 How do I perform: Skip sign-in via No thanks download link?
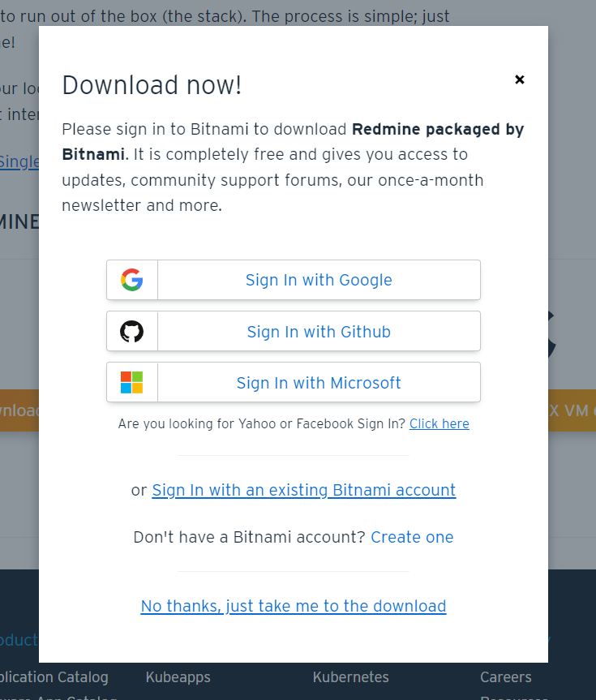(294, 606)
